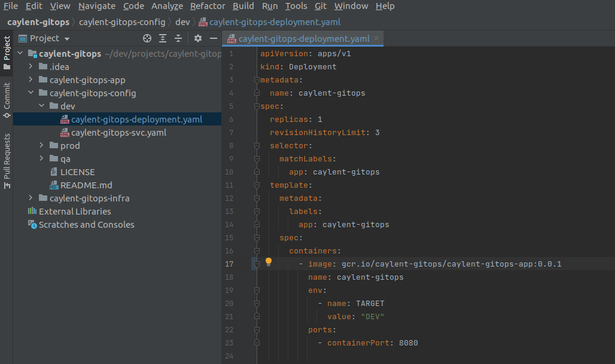
Task: Click caylent-gitops-config in the breadcrumb bar
Action: pyautogui.click(x=122, y=22)
